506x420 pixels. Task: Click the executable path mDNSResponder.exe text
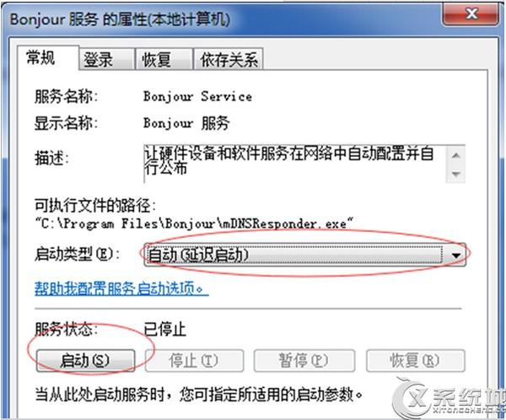[194, 223]
